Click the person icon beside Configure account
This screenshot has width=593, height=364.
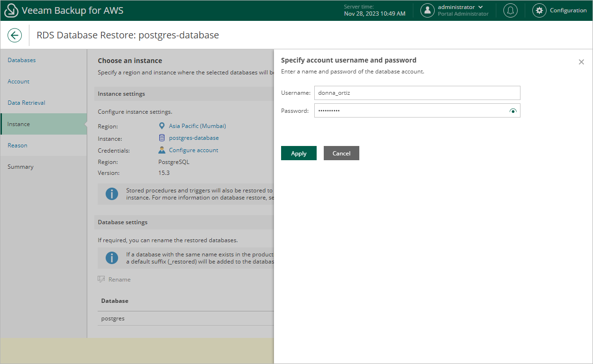[x=162, y=150]
